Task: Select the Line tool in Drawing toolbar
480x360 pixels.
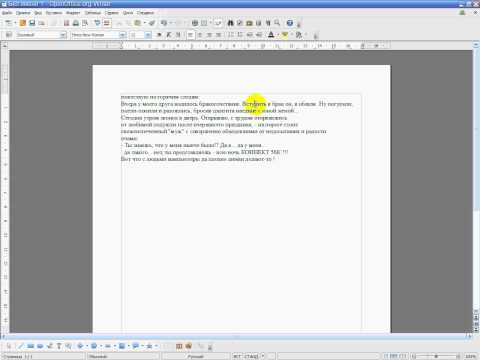Action: coord(21,346)
